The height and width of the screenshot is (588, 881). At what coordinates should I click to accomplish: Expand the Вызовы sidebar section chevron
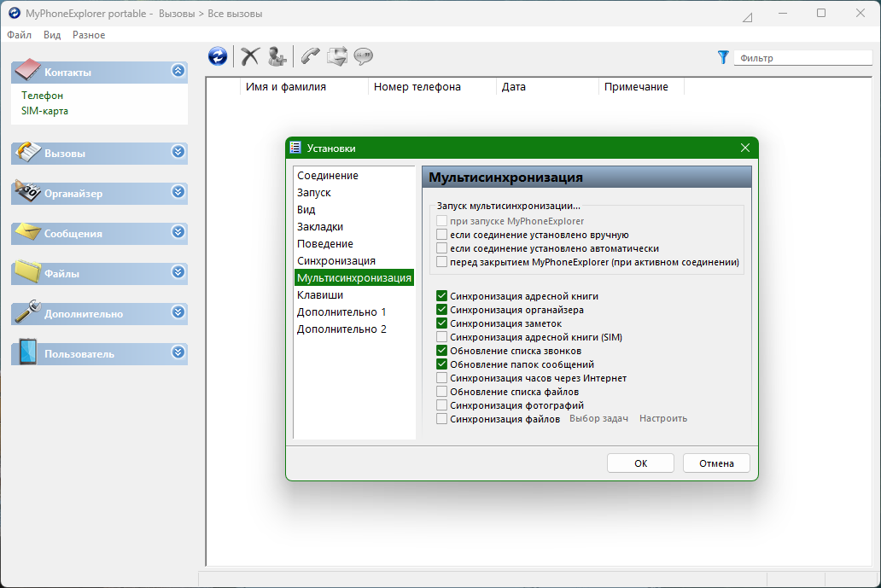click(x=178, y=152)
